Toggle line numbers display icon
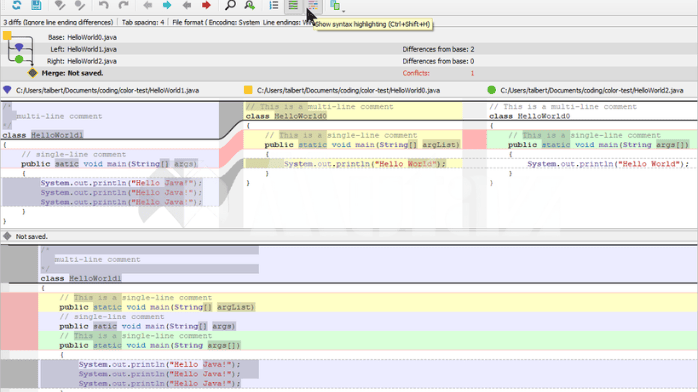This screenshot has height=392, width=698. pos(274,5)
